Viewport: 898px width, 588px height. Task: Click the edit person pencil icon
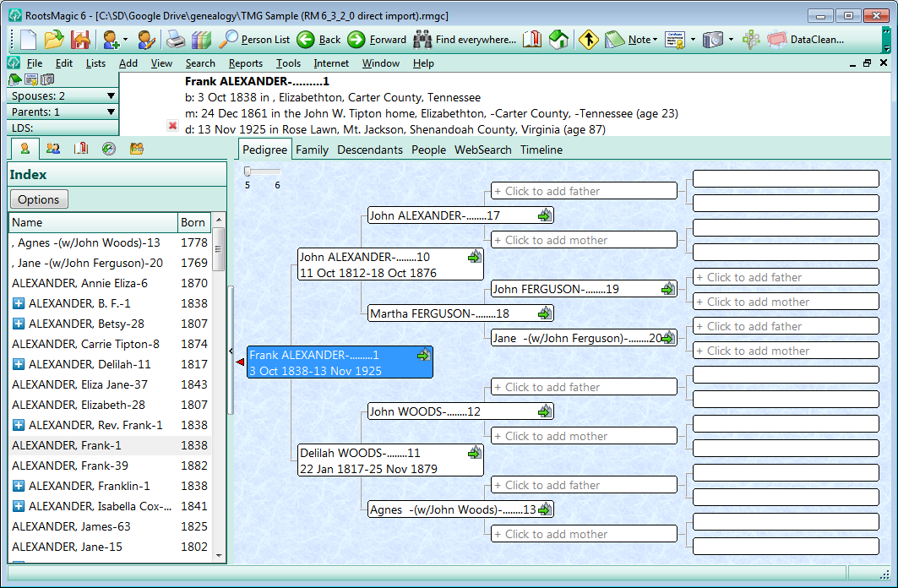[x=146, y=40]
